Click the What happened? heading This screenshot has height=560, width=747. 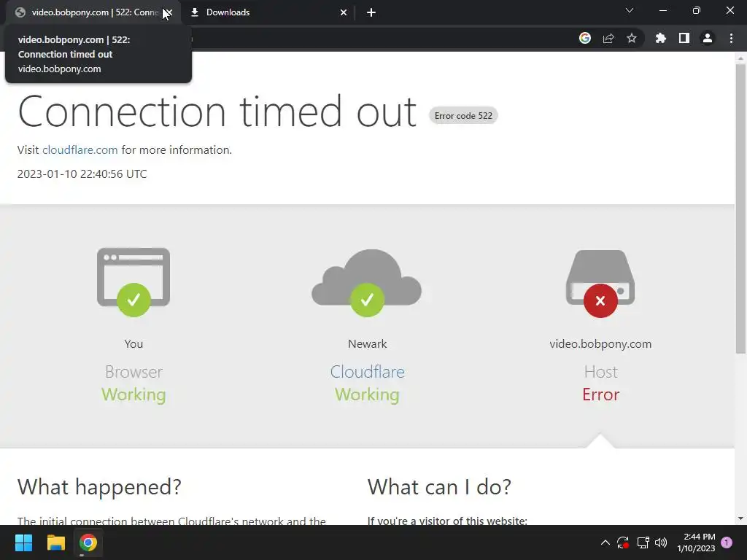[99, 486]
